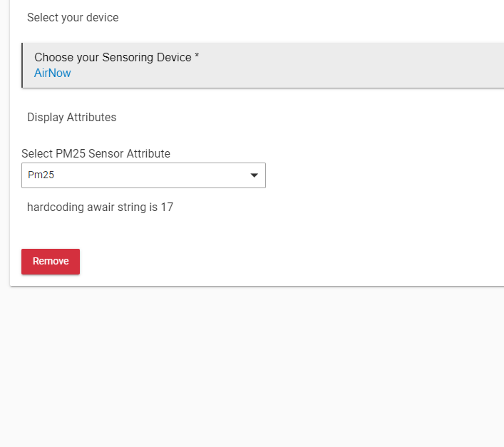Image resolution: width=504 pixels, height=447 pixels.
Task: Click the required asterisk after Sensoring Device
Action: click(197, 56)
